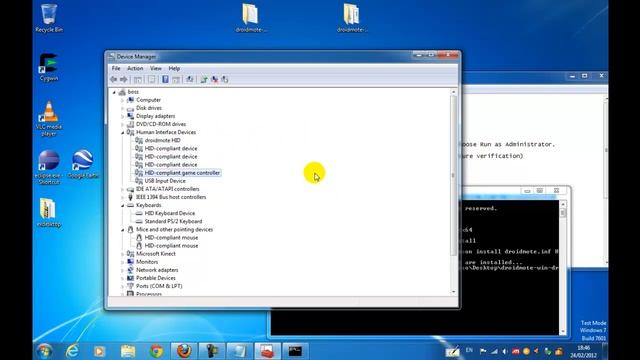Collapse the boss root node
Viewport: 640px width, 360px height.
click(x=114, y=92)
